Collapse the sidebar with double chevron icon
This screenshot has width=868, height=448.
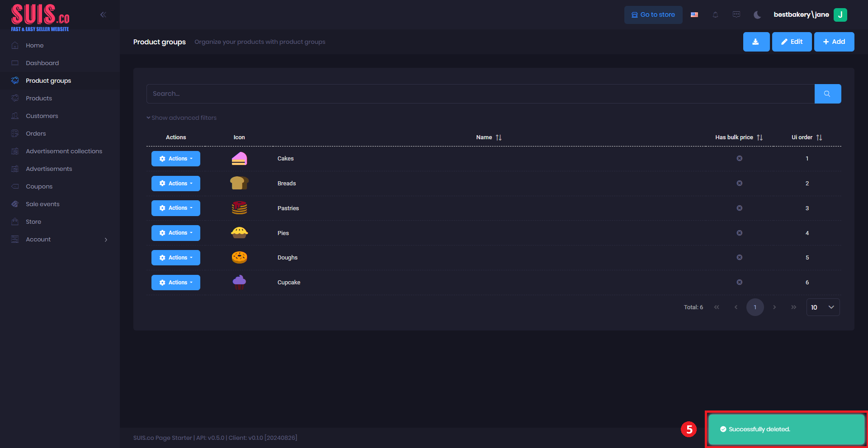tap(103, 14)
